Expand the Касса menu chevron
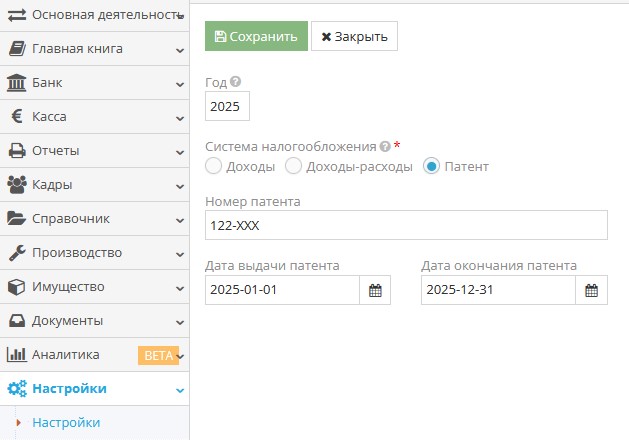Viewport: 629px width, 440px height. tap(180, 119)
